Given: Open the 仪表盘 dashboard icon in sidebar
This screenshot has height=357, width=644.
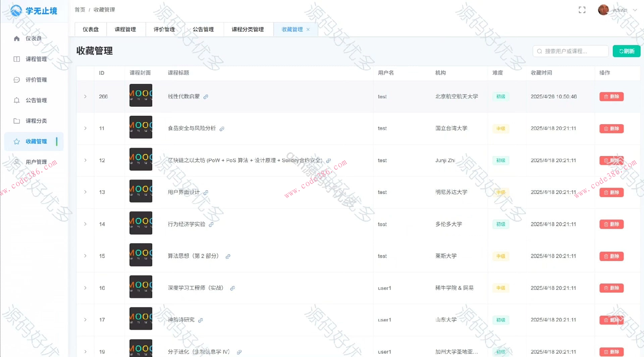Looking at the screenshot, I should [17, 38].
